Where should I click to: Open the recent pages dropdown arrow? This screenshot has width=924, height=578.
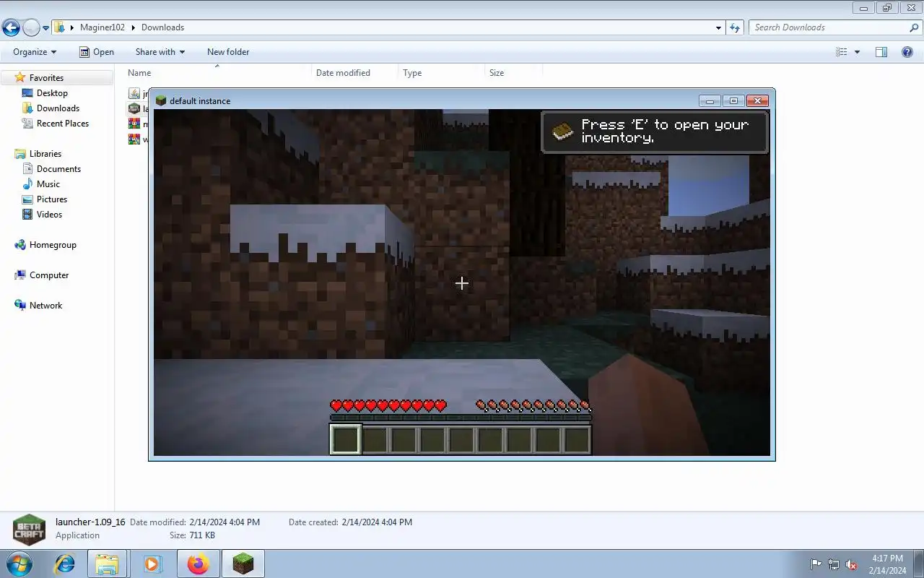pos(46,28)
